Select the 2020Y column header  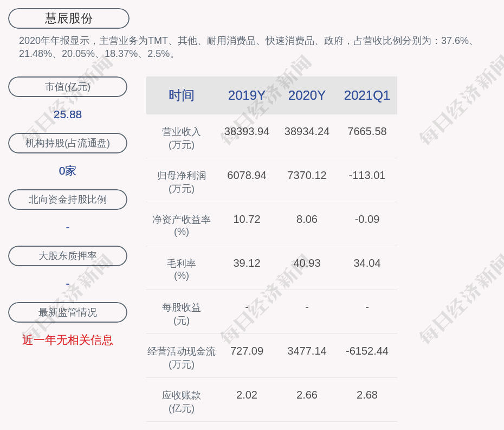click(307, 95)
